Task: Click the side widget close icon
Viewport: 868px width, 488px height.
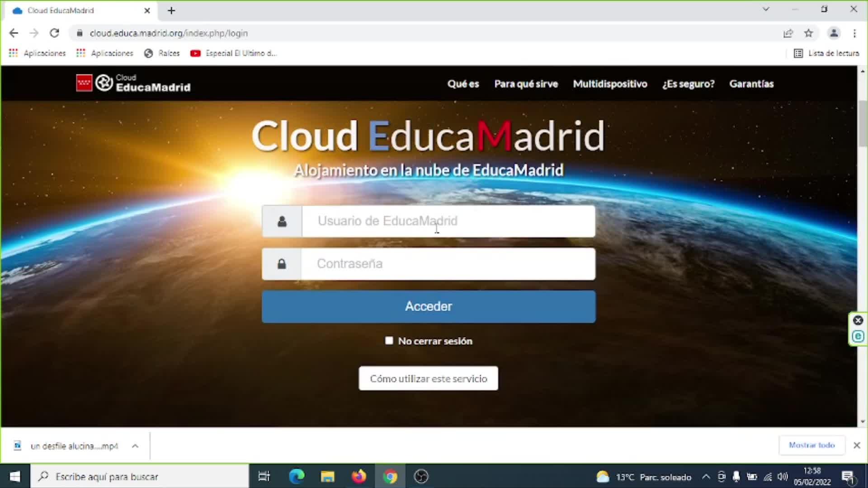Action: 858,320
